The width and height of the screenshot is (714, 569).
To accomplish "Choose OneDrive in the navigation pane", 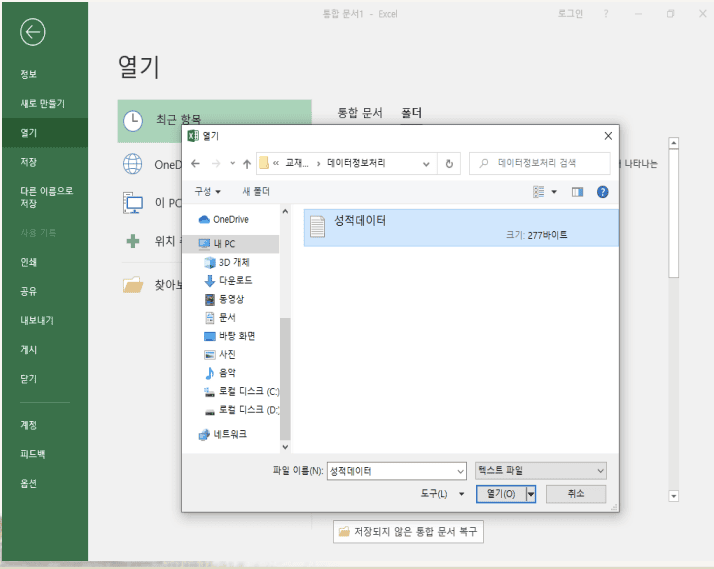I will click(230, 219).
